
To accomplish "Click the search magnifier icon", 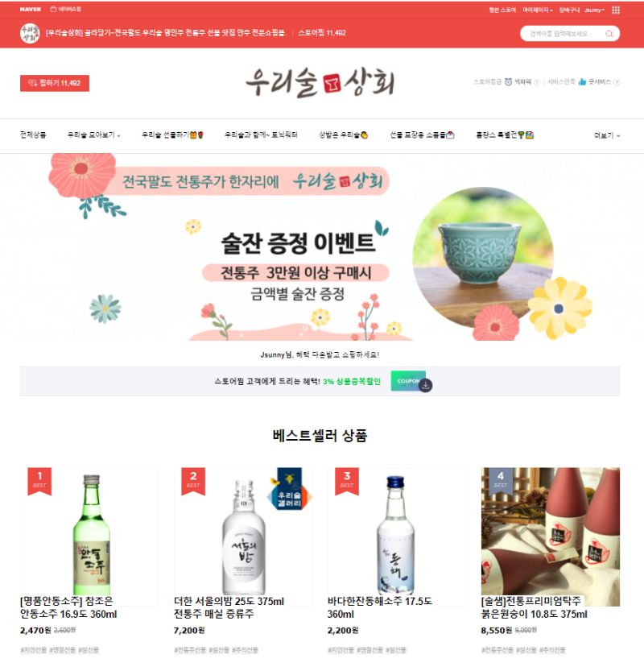I will pyautogui.click(x=609, y=33).
